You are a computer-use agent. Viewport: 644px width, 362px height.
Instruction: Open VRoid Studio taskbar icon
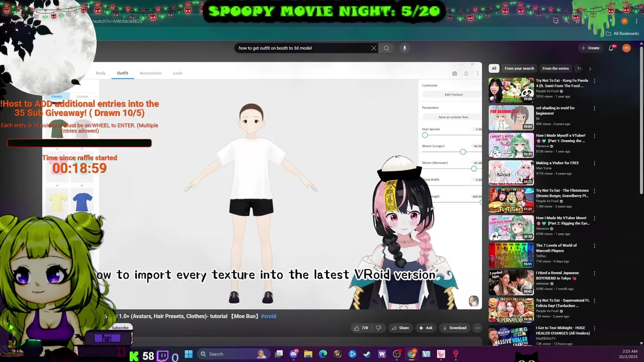pyautogui.click(x=426, y=354)
